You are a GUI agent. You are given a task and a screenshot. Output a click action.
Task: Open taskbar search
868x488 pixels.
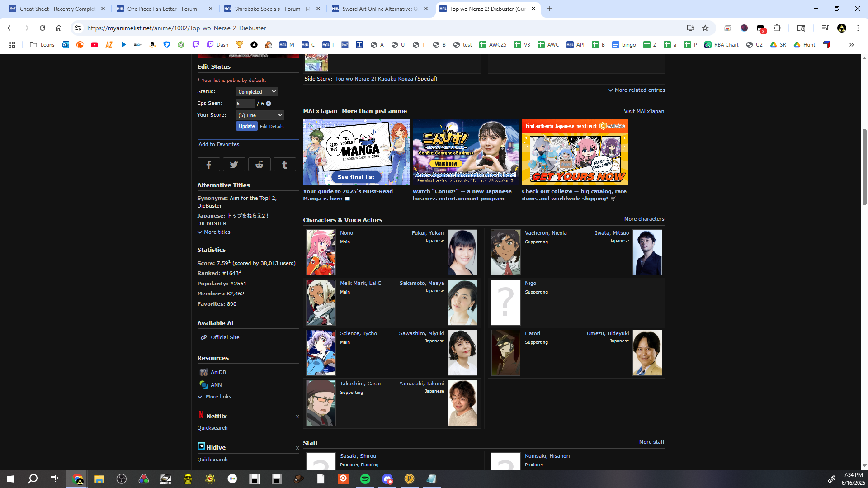coord(33,479)
